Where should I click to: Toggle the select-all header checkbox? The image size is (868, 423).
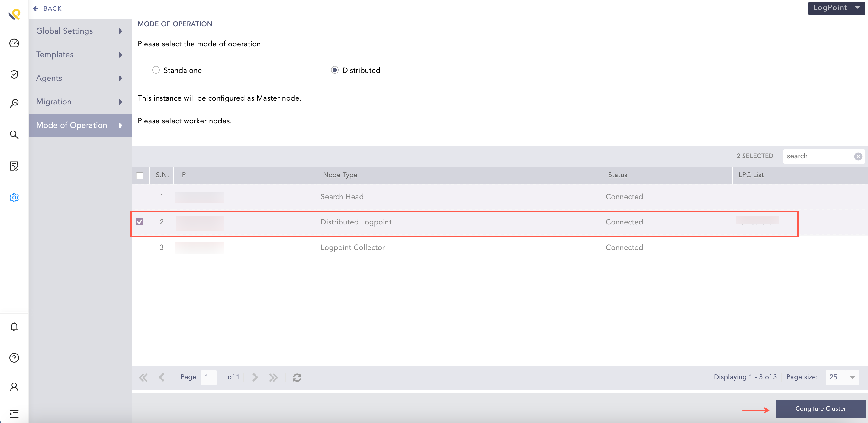pyautogui.click(x=140, y=176)
